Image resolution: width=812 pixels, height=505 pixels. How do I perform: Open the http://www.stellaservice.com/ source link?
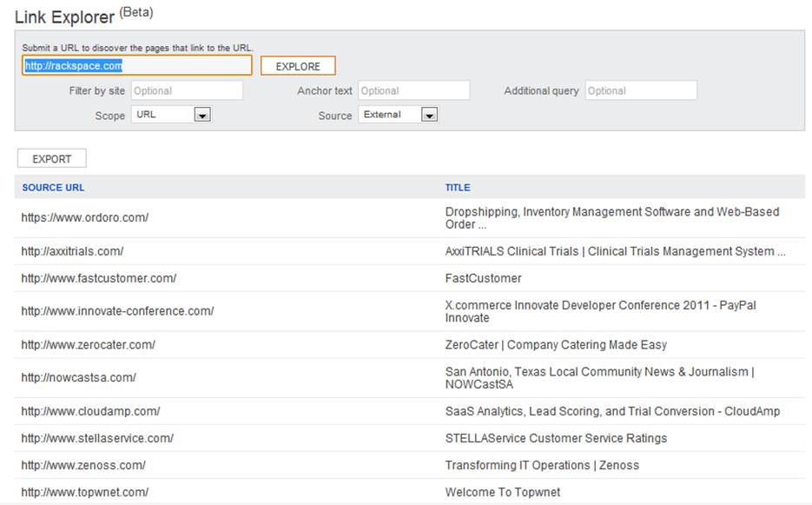(x=97, y=438)
